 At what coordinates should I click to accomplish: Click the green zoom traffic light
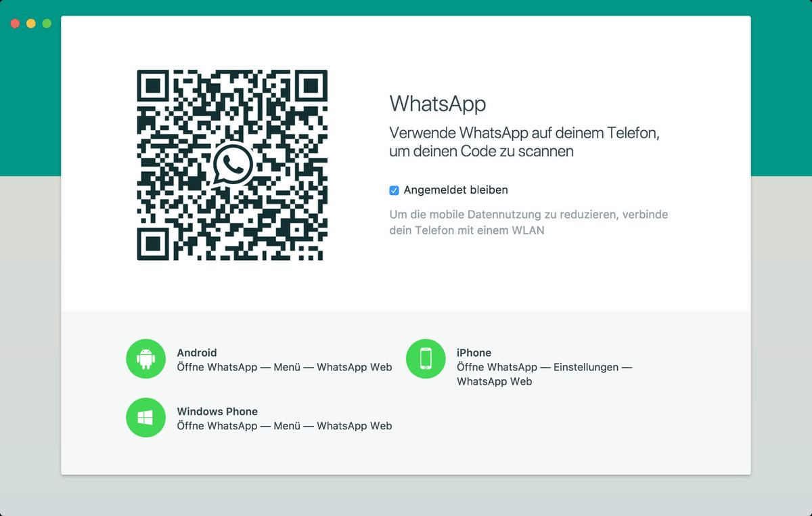click(45, 22)
